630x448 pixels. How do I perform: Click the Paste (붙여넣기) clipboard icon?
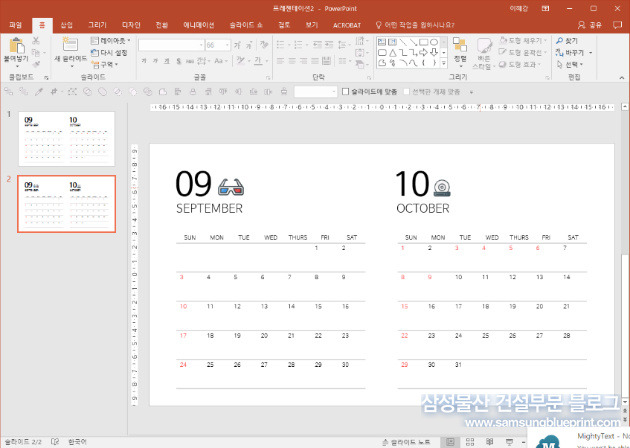point(16,45)
